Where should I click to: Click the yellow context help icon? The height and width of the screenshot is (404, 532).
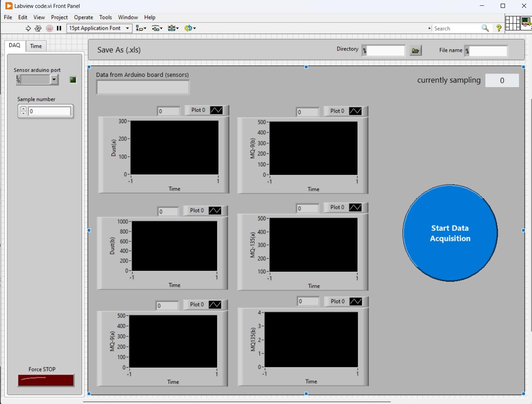499,28
